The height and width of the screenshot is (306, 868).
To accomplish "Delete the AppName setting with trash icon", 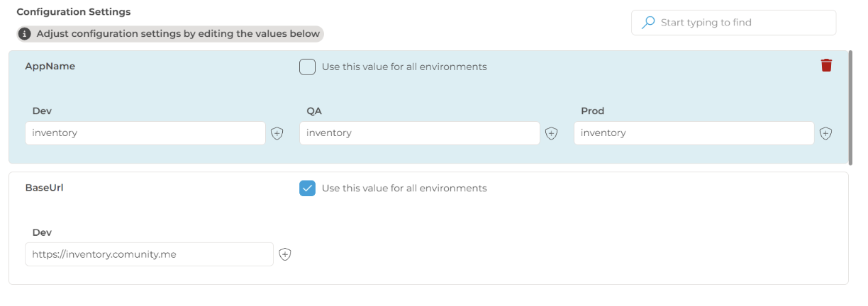I will (826, 66).
